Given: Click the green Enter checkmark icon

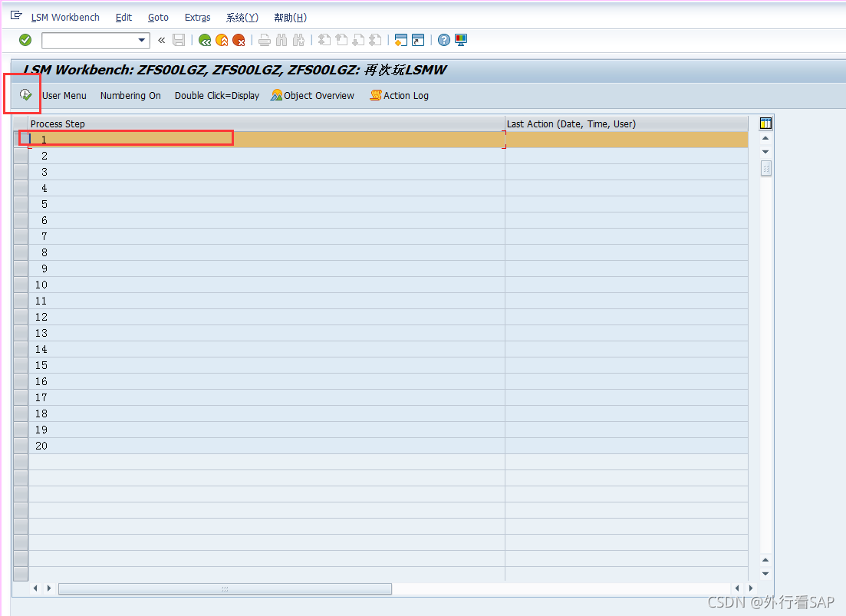Looking at the screenshot, I should [25, 40].
